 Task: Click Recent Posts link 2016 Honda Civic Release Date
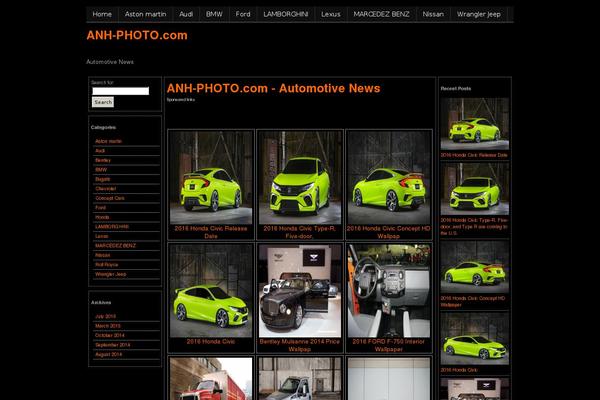[x=474, y=155]
